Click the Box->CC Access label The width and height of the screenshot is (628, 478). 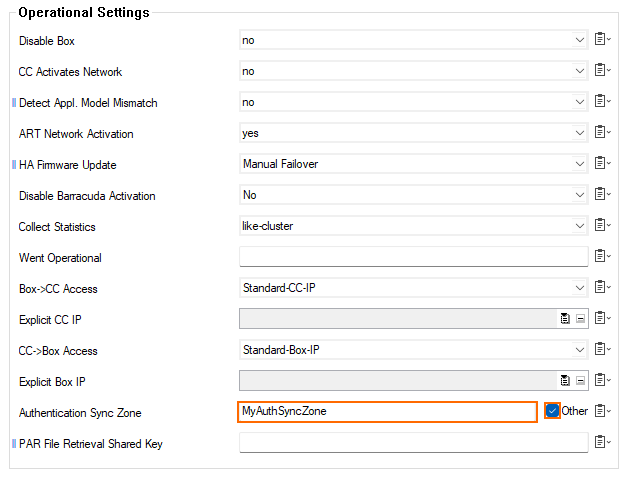(x=58, y=289)
